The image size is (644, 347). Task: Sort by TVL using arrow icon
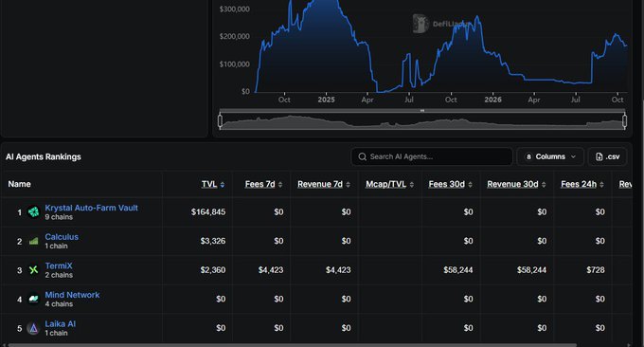click(223, 185)
